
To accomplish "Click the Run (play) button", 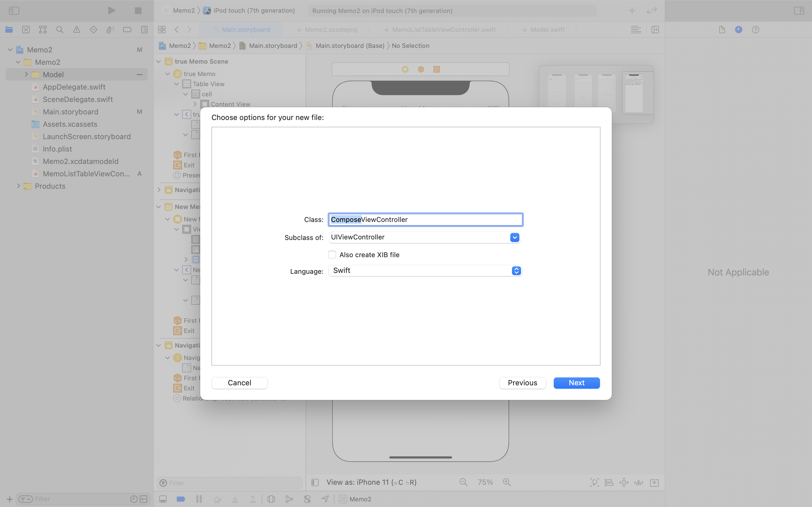I will coord(112,11).
